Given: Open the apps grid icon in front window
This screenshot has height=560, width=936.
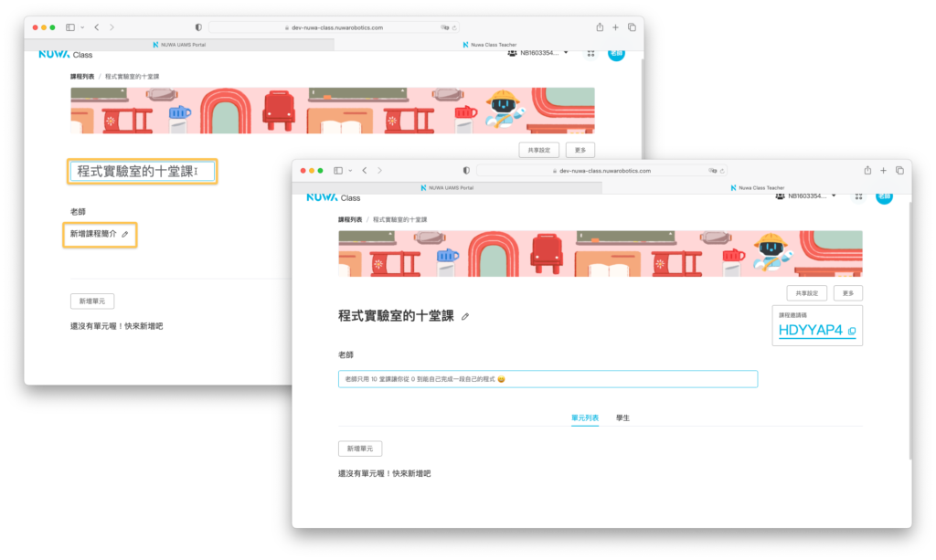Looking at the screenshot, I should click(858, 196).
